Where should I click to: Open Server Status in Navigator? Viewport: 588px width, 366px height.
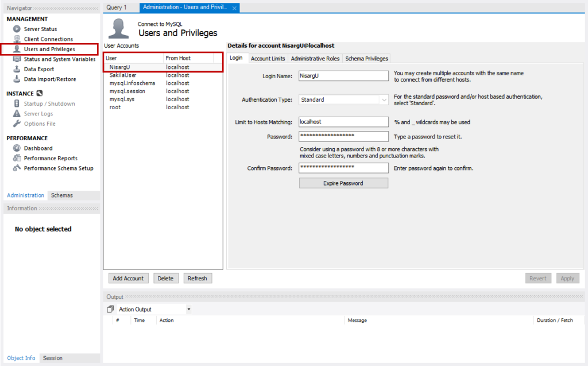click(41, 29)
